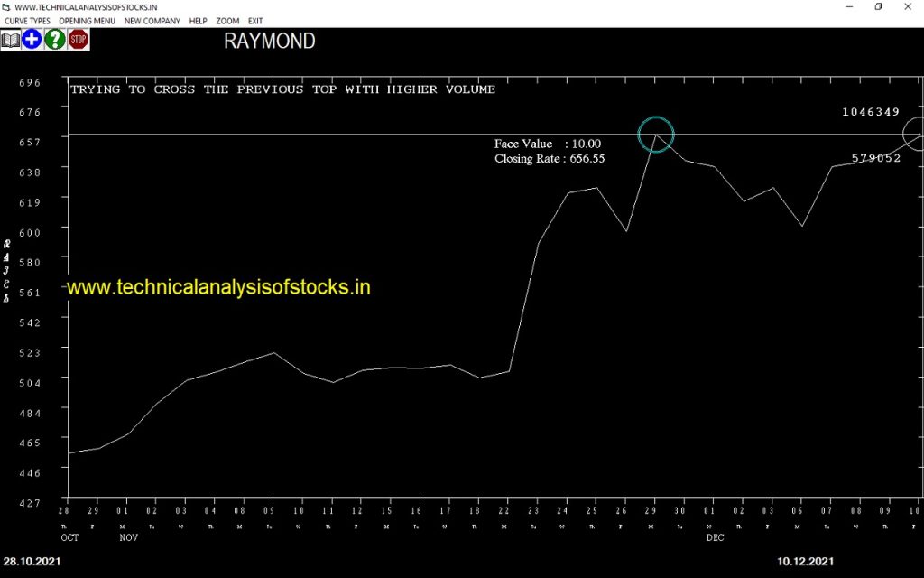Click the circle at the chart's latest point
Viewport: 924px width, 578px height.
pos(916,134)
